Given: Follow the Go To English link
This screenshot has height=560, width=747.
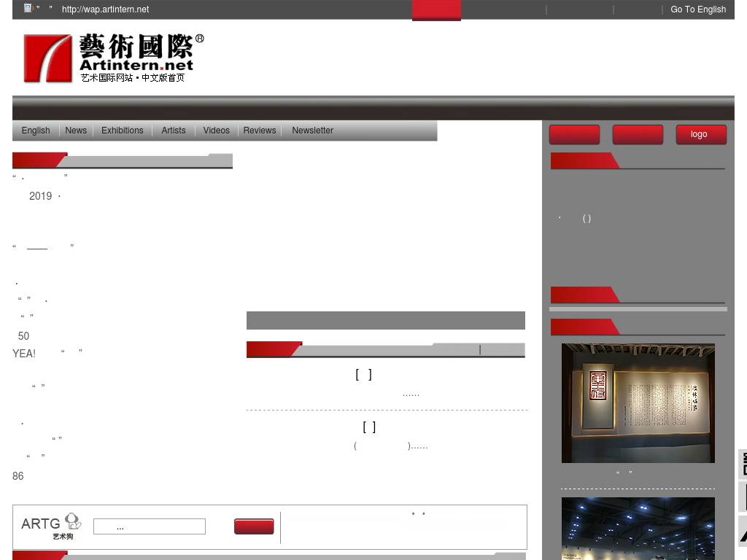Looking at the screenshot, I should (x=698, y=9).
